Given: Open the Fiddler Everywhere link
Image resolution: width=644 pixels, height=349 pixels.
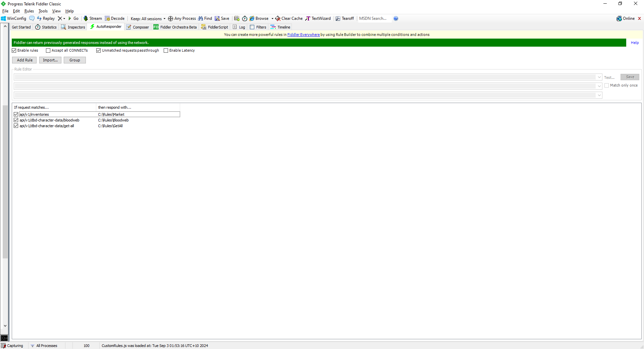Looking at the screenshot, I should (x=304, y=35).
